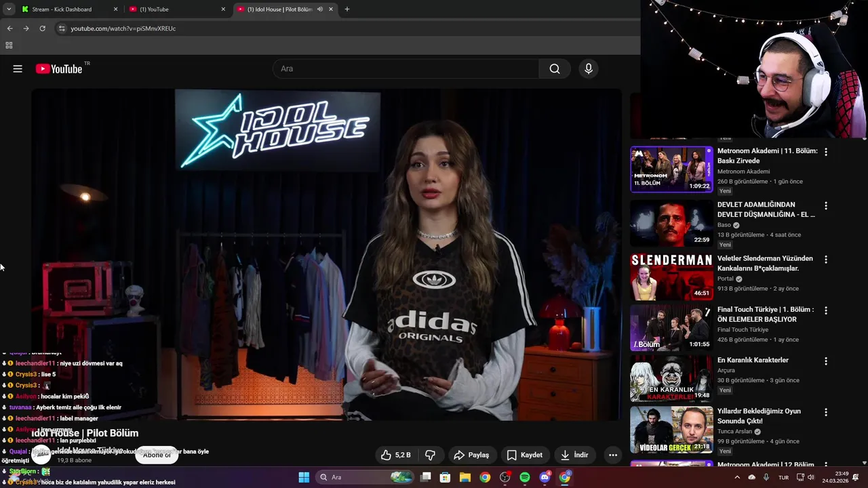Click the Kaydet save button
The width and height of the screenshot is (868, 488).
tap(525, 455)
